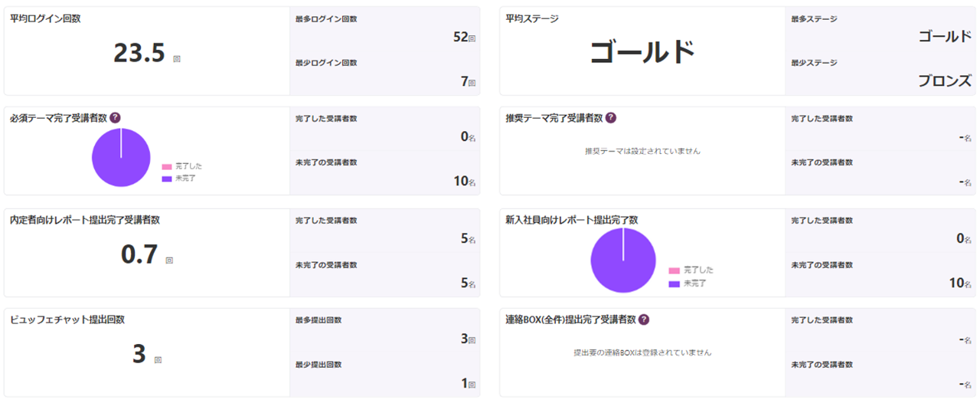
Task: Click 0名 completed count in 新入社員向けレポート card
Action: pos(964,239)
